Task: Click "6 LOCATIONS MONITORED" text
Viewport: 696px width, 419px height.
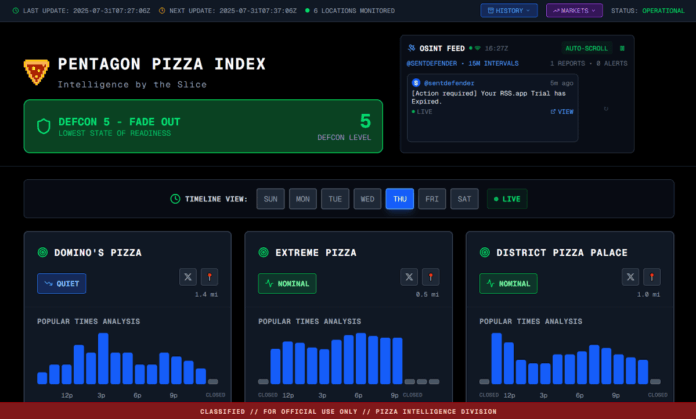Action: point(354,10)
